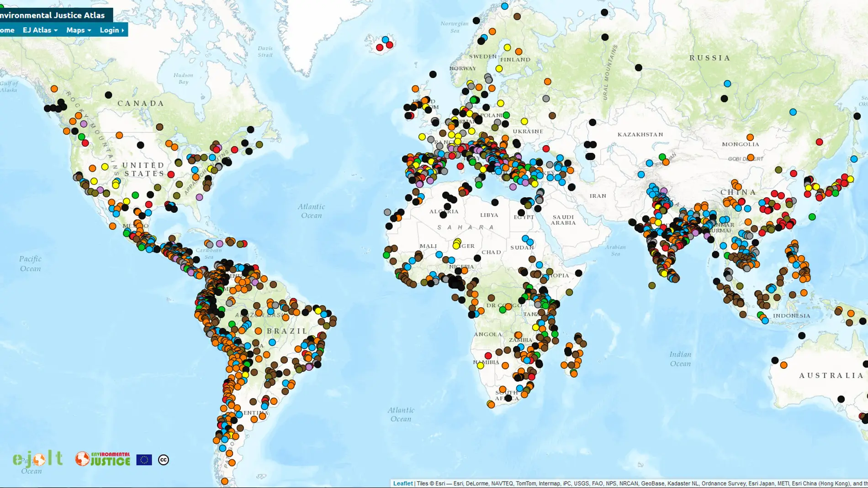Select orange marker at South America's southern tip
Screen dimensions: 868x488
[224, 481]
